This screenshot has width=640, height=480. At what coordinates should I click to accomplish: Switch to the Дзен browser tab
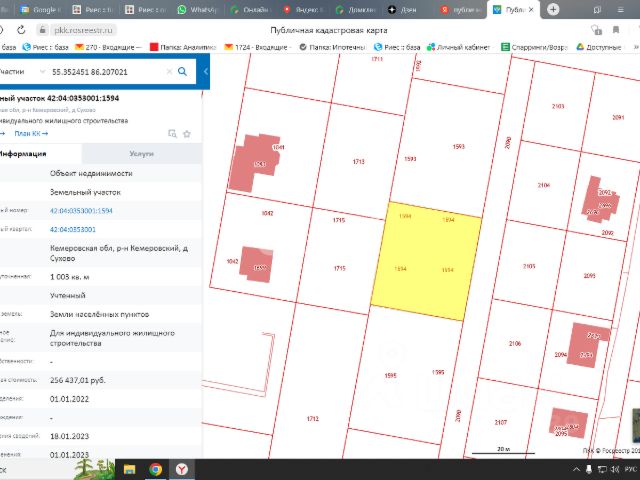point(403,9)
